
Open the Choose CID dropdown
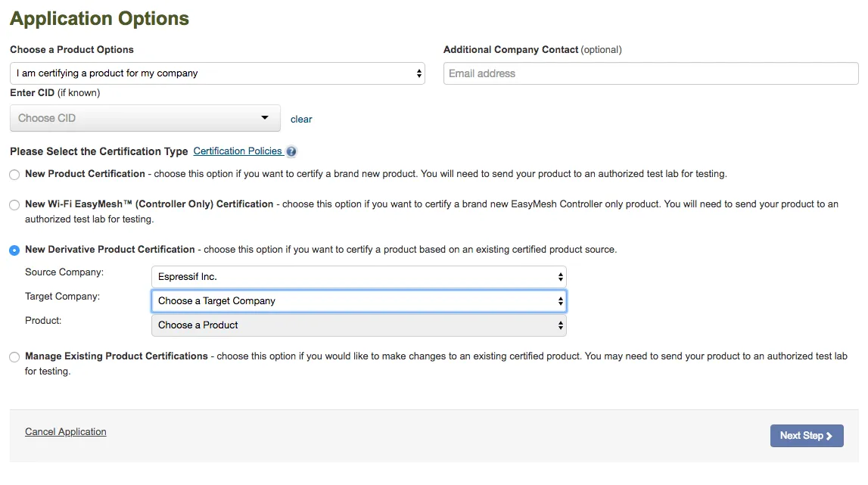145,118
